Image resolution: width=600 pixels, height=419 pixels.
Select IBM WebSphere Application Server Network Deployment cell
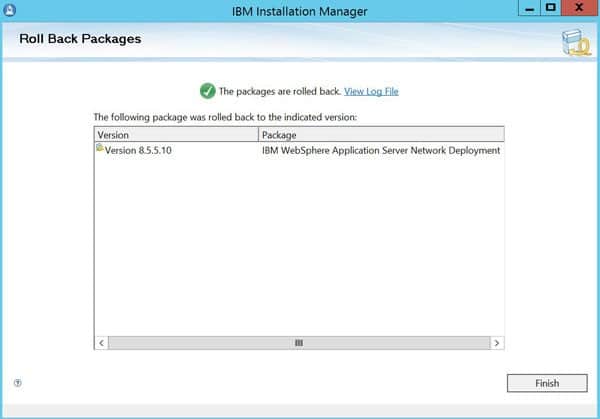pos(381,150)
